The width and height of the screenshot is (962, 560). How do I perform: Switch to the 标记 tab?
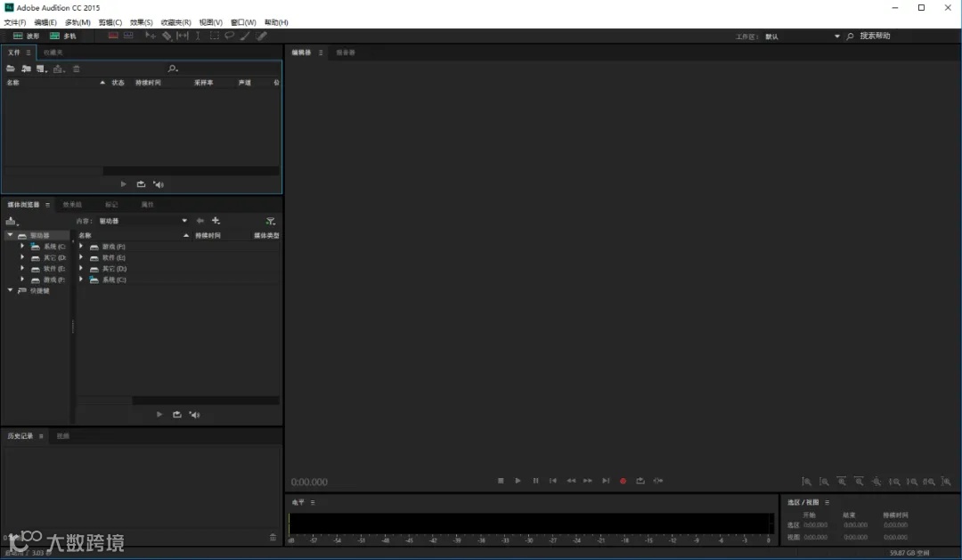(x=111, y=205)
